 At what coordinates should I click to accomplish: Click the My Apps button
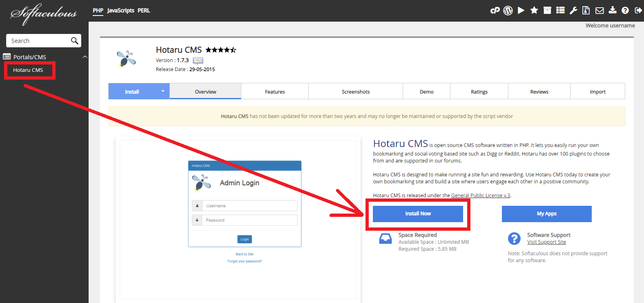[547, 214]
